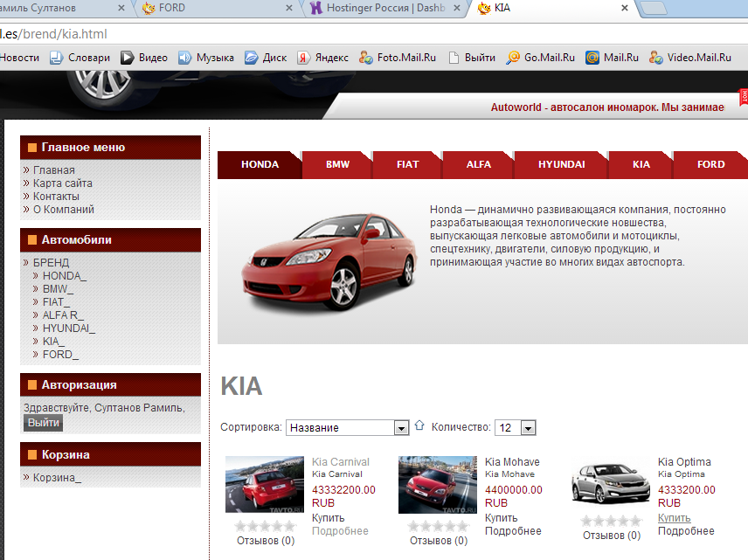
Task: Open ALFA R_ in sidebar brand list
Action: pyautogui.click(x=63, y=315)
